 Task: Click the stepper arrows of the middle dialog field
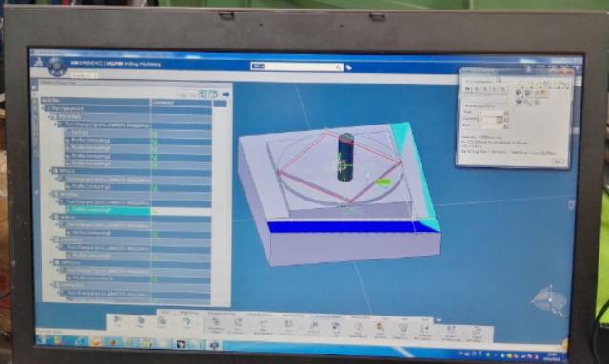point(505,119)
